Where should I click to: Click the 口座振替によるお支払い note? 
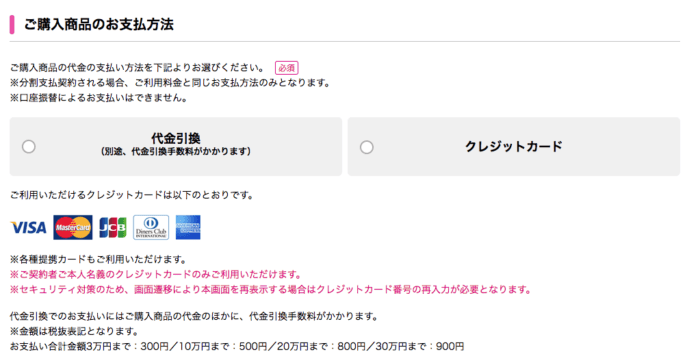tap(98, 98)
